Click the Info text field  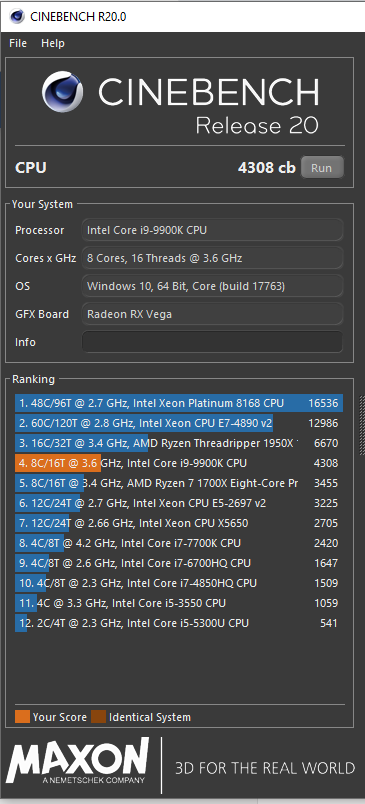point(212,342)
